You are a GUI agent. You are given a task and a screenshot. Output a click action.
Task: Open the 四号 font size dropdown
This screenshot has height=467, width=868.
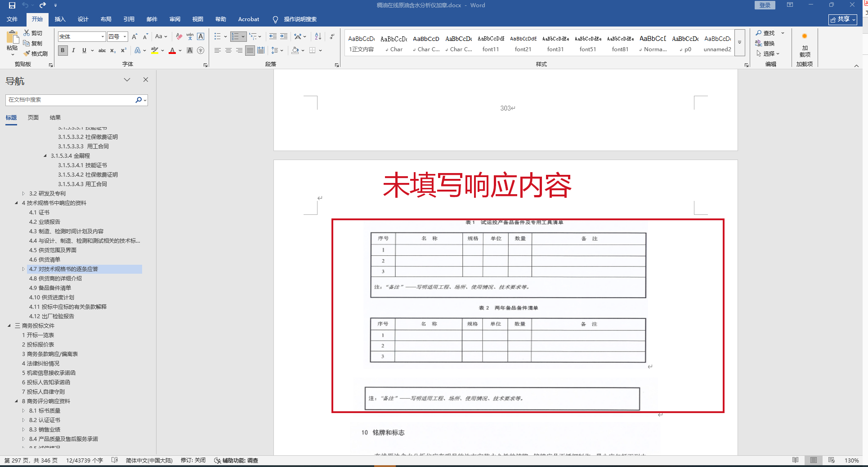125,37
